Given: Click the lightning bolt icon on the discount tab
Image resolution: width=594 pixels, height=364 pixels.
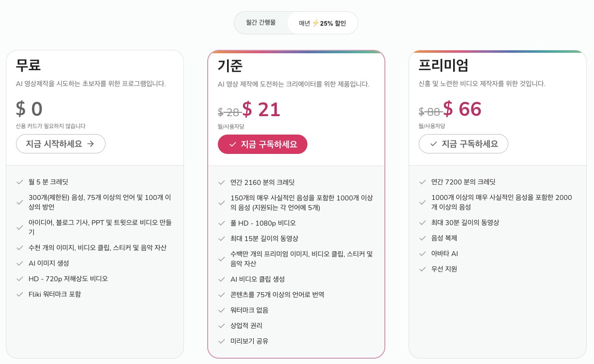Looking at the screenshot, I should point(316,23).
